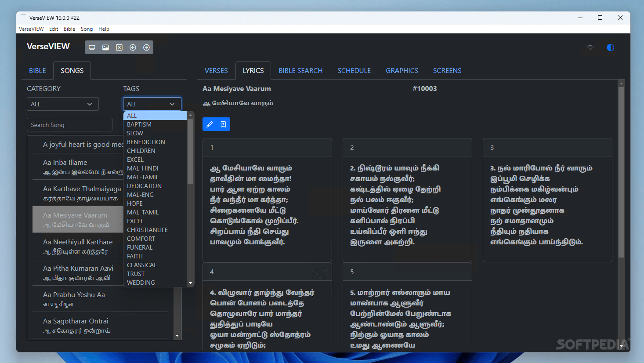Open the CATEGORY dropdown showing ALL
Image resolution: width=644 pixels, height=363 pixels.
coord(62,104)
